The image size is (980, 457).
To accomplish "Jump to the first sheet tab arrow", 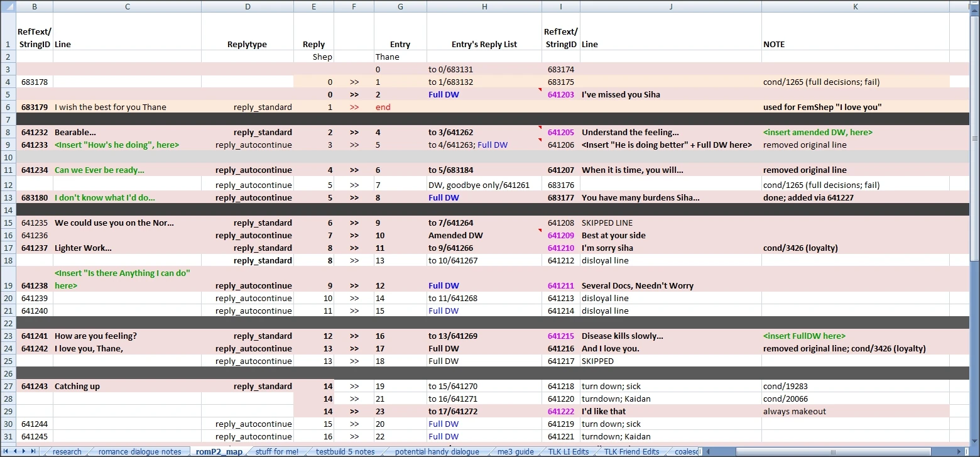I will tap(6, 451).
